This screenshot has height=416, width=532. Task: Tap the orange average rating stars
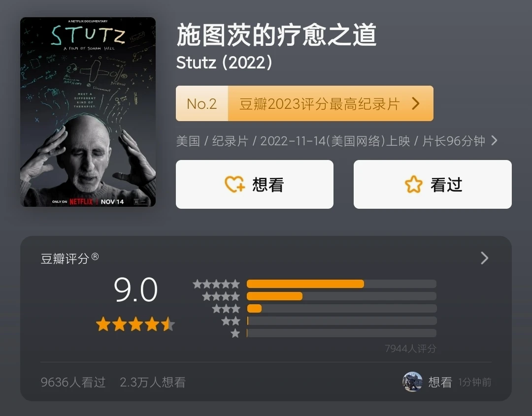(x=135, y=324)
